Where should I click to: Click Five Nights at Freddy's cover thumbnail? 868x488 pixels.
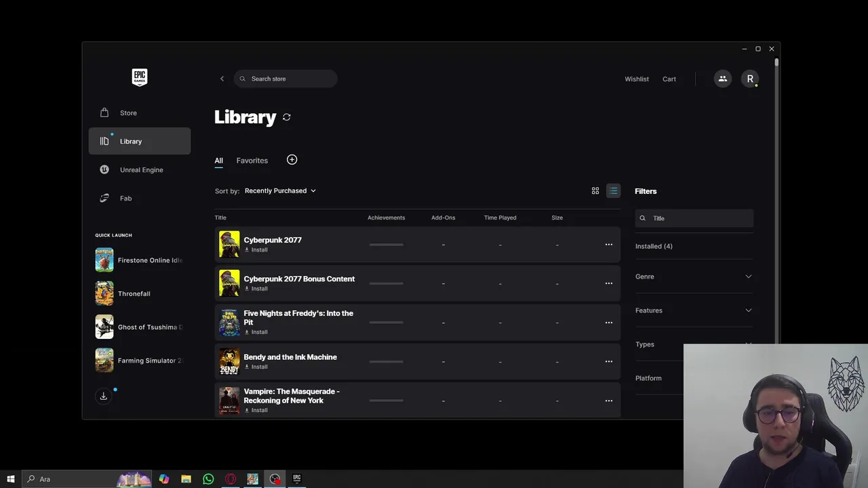pyautogui.click(x=229, y=323)
